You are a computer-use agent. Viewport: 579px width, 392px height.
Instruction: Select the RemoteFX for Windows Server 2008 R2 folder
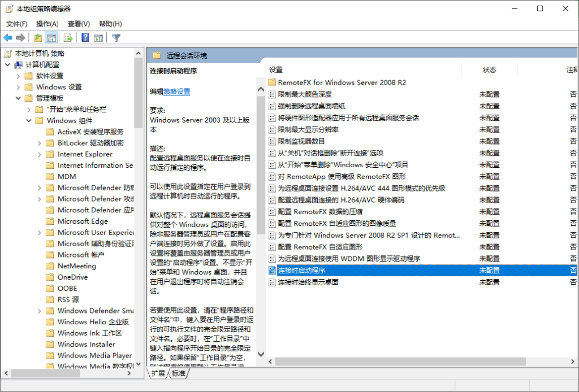coord(342,82)
